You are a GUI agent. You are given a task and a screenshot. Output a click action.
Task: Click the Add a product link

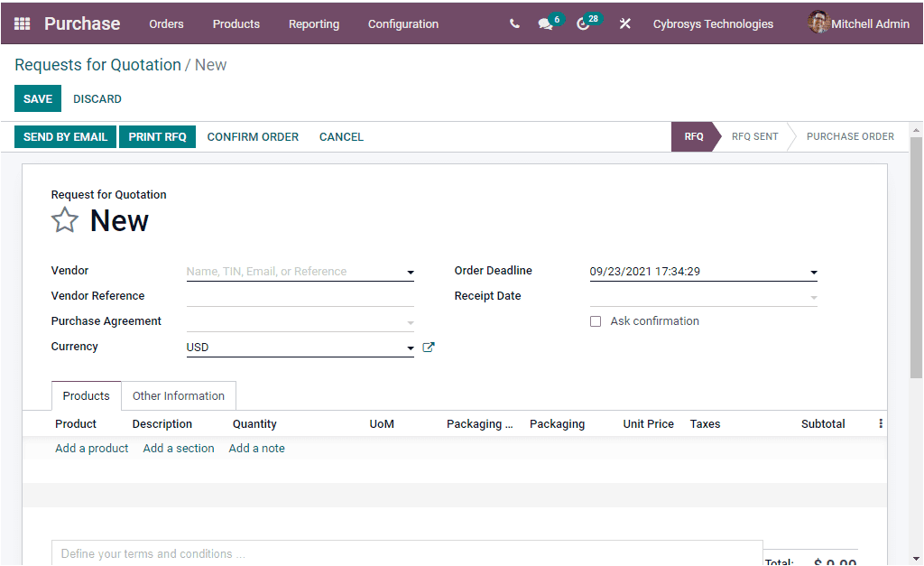click(x=91, y=448)
